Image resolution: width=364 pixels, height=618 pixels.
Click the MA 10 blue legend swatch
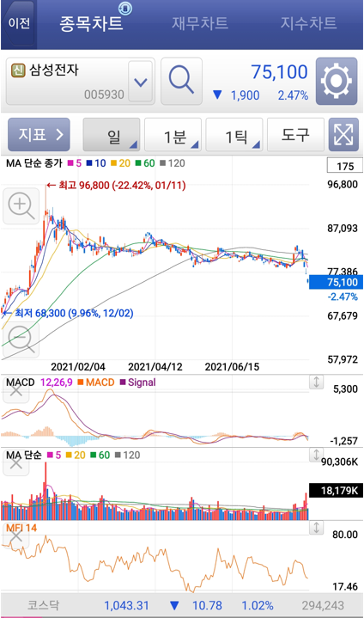89,163
